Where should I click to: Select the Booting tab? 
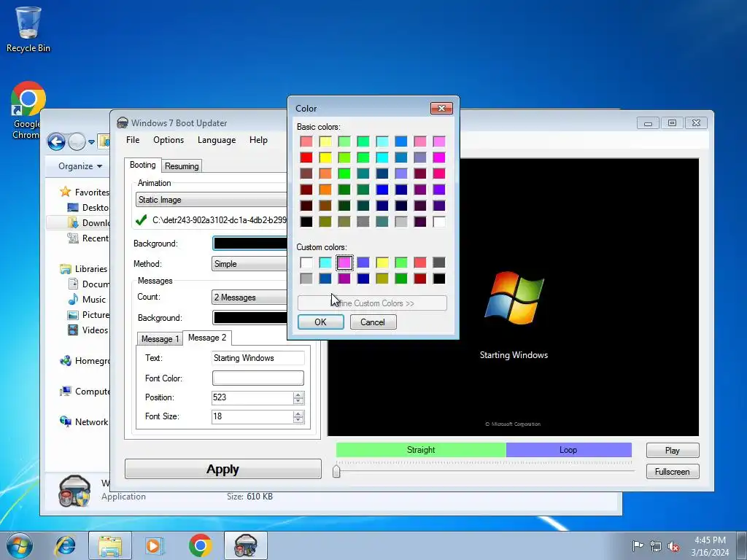coord(142,165)
